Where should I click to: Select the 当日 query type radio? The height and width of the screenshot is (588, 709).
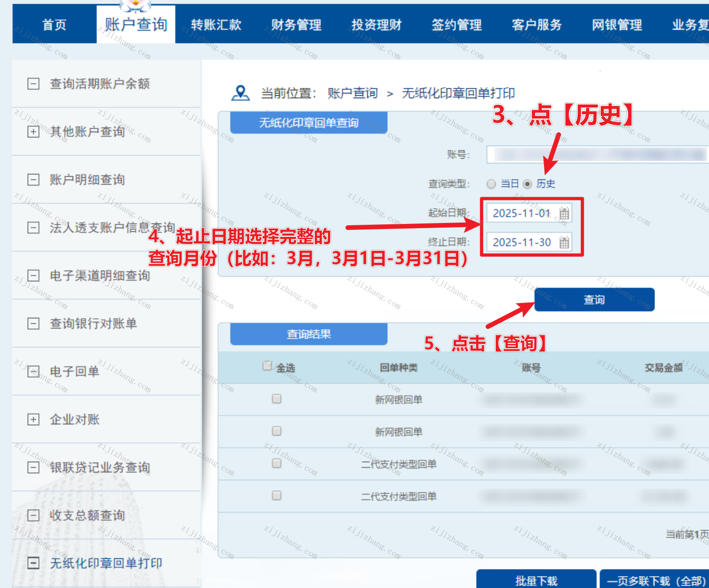[491, 184]
